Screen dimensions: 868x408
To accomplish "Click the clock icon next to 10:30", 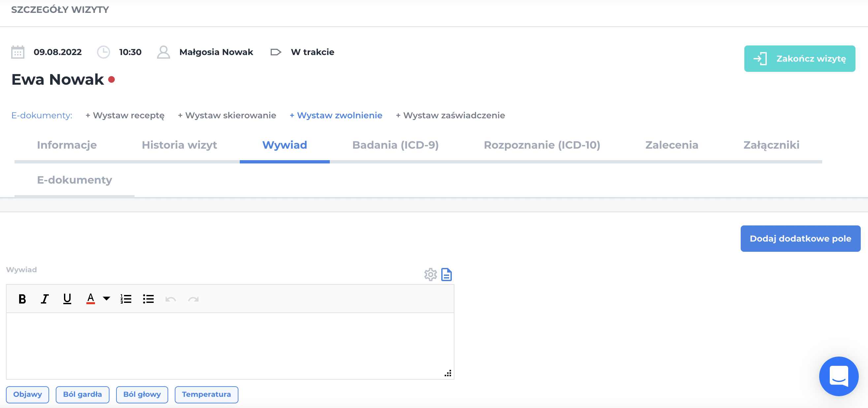I will click(x=104, y=52).
